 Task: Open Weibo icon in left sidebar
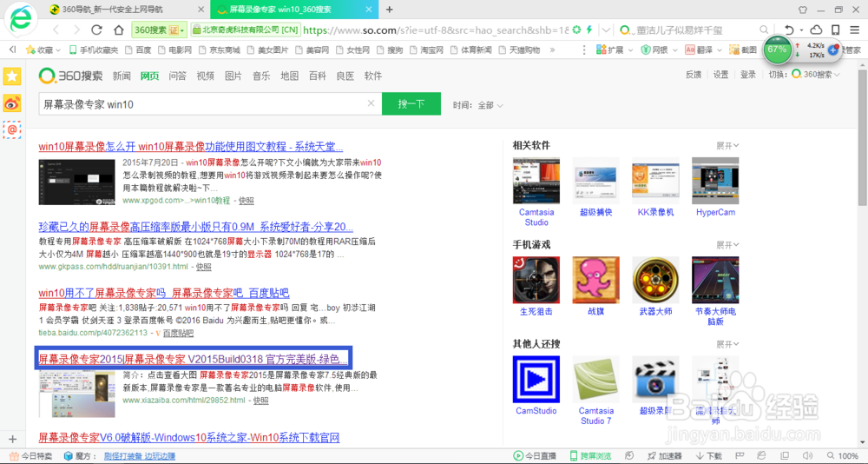point(11,103)
